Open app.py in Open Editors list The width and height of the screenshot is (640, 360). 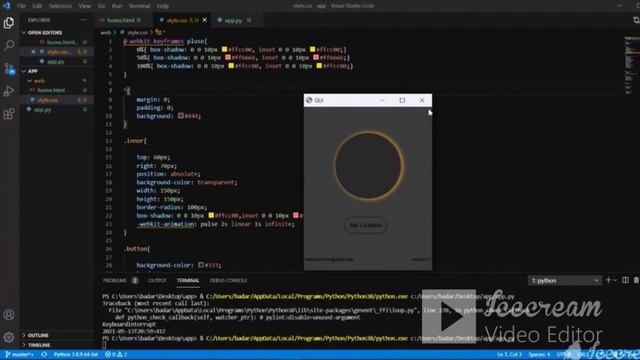tap(57, 62)
